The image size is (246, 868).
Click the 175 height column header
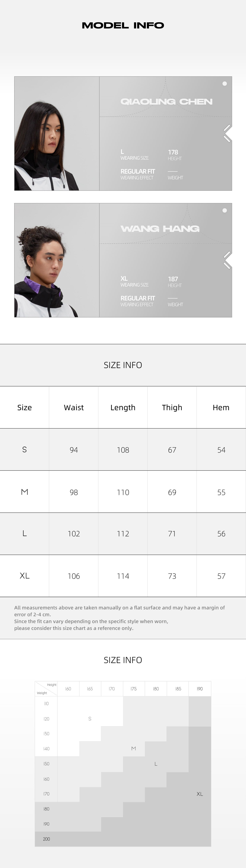(x=134, y=689)
